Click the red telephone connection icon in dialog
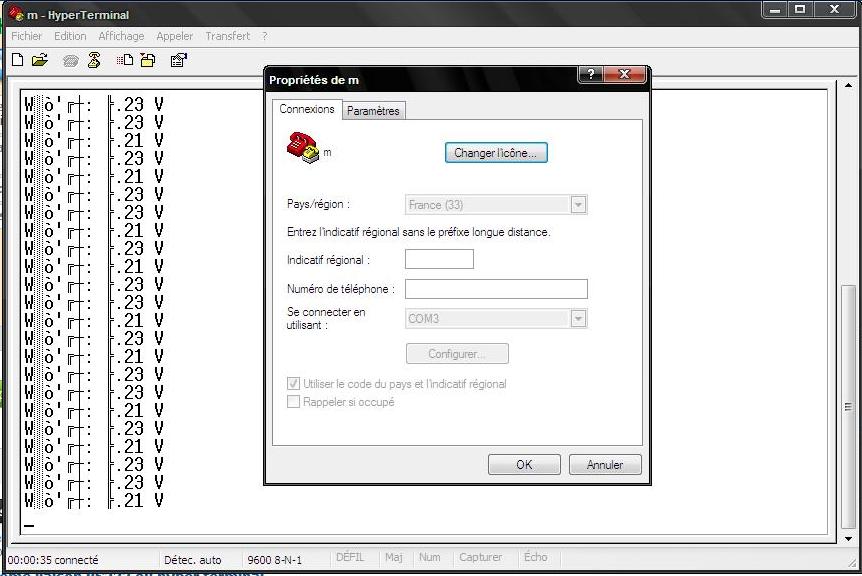Viewport: 862px width, 576px height. pos(302,147)
